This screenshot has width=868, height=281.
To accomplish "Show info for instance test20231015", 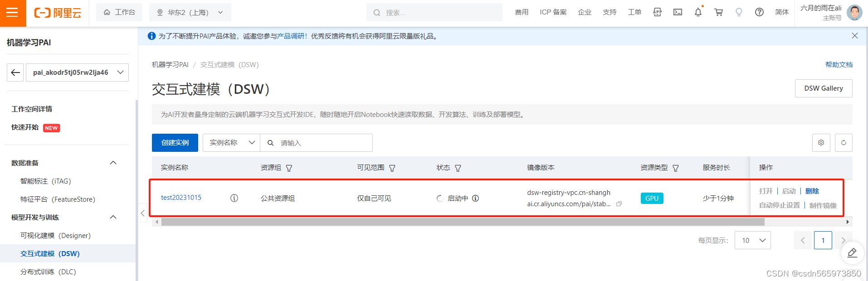I will pos(234,198).
